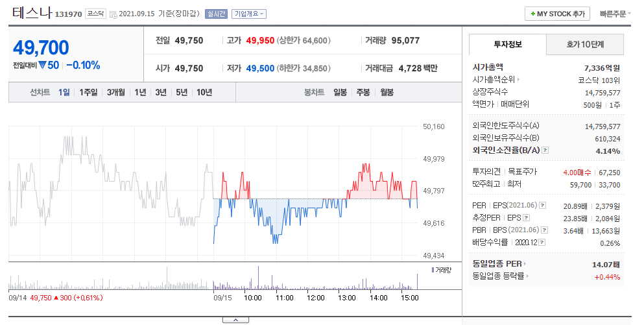The height and width of the screenshot is (325, 644).
Task: Click the 13:00 time marker on chart
Action: pyautogui.click(x=346, y=298)
